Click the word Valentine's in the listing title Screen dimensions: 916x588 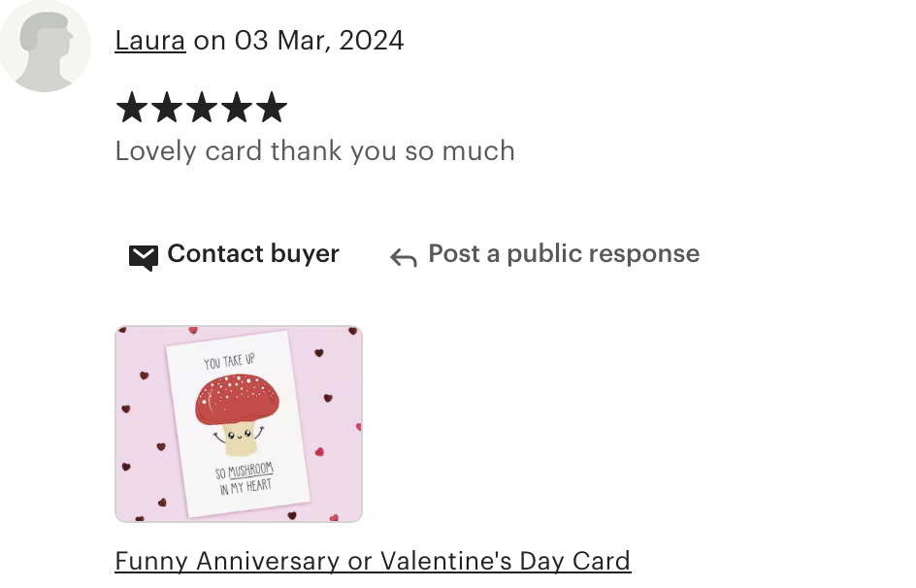447,561
